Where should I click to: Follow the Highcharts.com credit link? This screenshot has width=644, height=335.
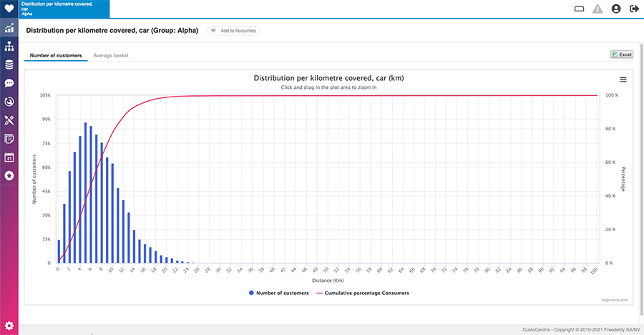[x=615, y=301]
